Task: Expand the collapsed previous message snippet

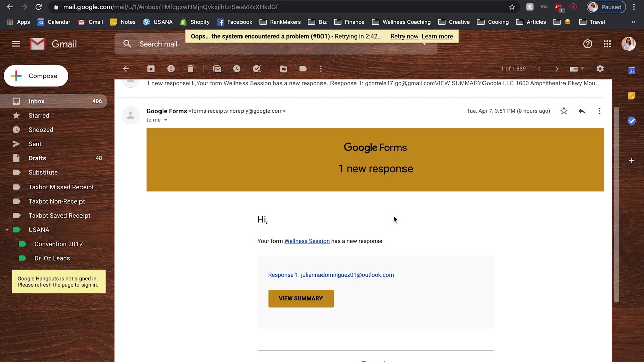Action: pos(373,83)
